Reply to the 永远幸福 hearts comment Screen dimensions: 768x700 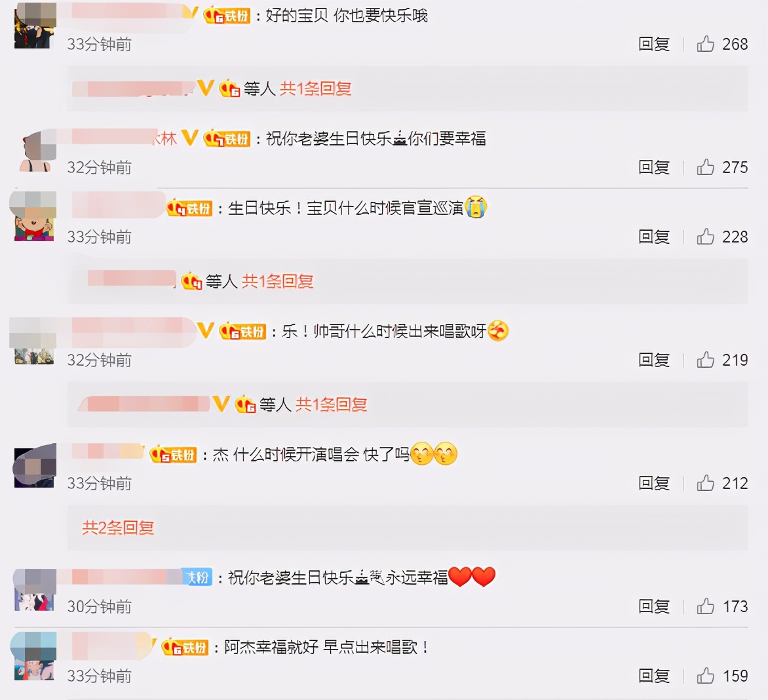[654, 606]
